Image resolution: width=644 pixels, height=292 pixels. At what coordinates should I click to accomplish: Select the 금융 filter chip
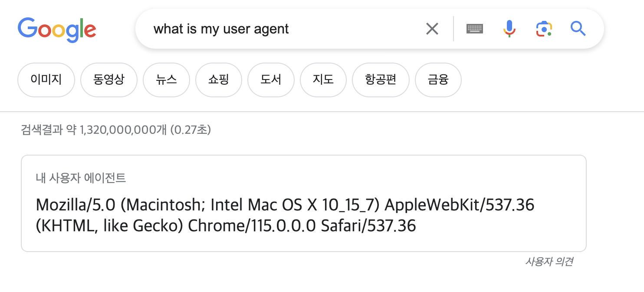[x=438, y=80]
